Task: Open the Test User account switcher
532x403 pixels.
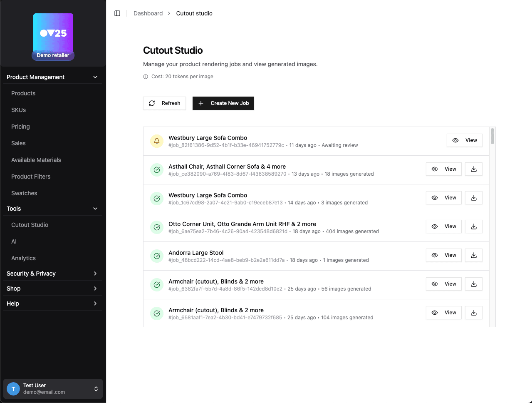Action: pyautogui.click(x=53, y=388)
